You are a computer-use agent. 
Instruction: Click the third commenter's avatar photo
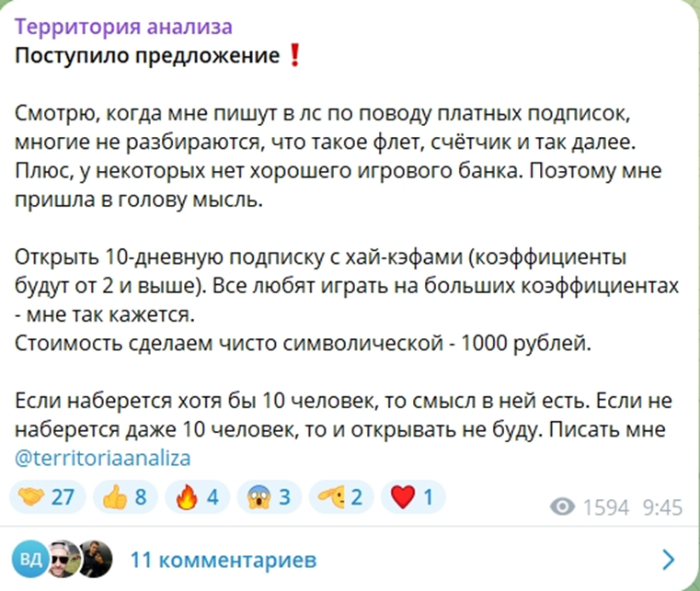95,558
